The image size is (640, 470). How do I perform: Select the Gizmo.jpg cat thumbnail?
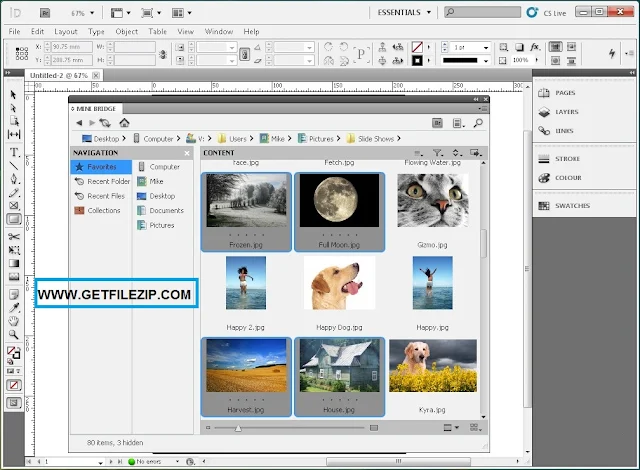433,200
